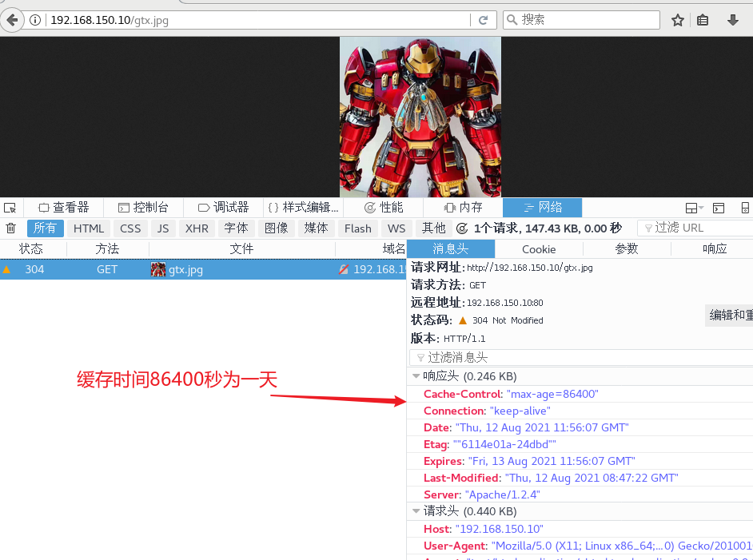Select the 网络 network tab

pyautogui.click(x=542, y=207)
